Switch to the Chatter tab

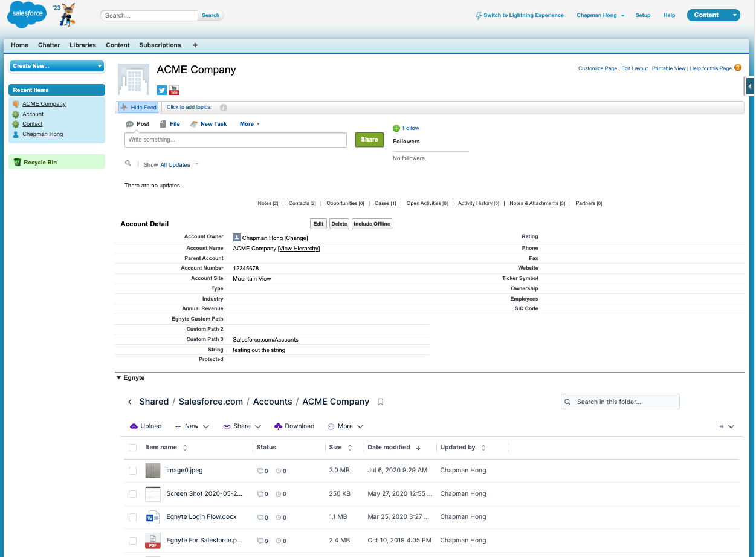click(x=49, y=45)
